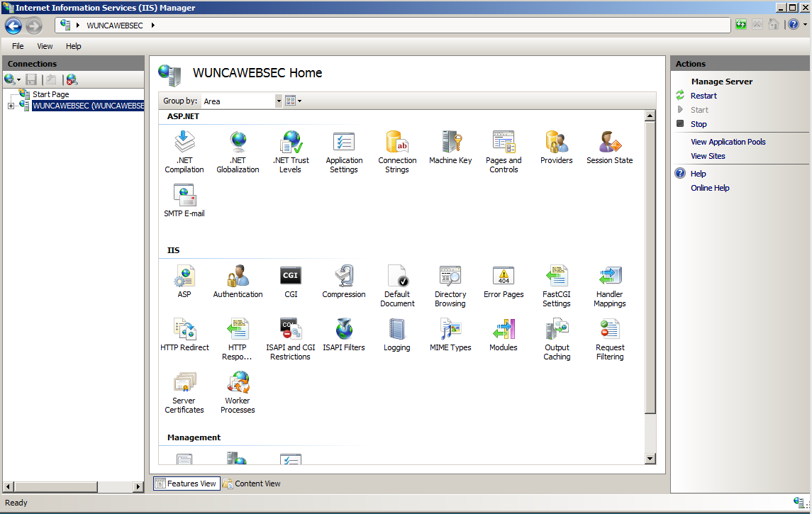Open Connection Strings feature

click(x=397, y=151)
